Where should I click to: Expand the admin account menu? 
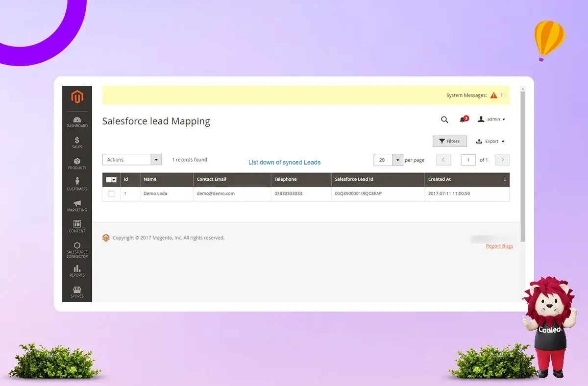[491, 120]
